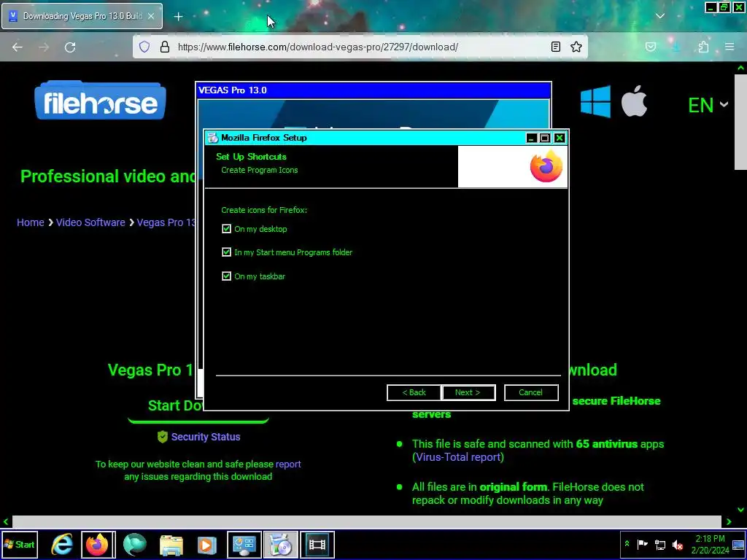Screen dimensions: 747x560
Task: Close the Downloading Vegas Pro tab
Action: 151,16
